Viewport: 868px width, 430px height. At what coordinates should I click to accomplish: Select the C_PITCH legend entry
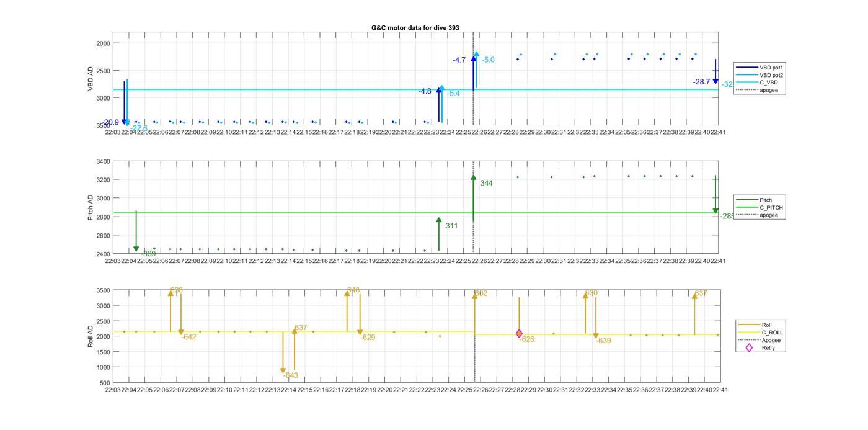(x=759, y=208)
